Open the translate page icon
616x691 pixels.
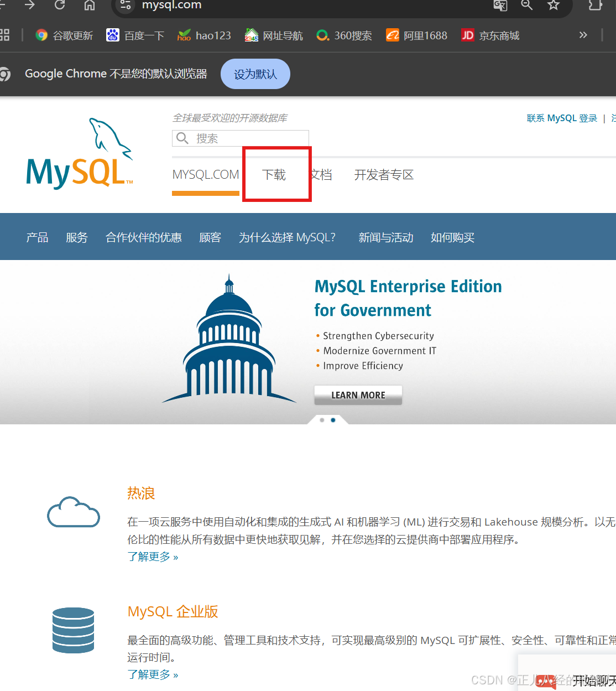point(500,5)
